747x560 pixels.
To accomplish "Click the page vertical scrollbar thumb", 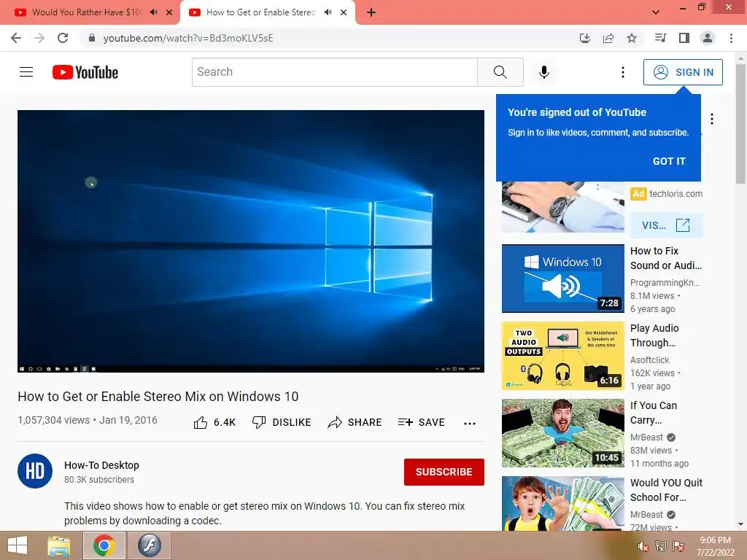I will pyautogui.click(x=740, y=122).
